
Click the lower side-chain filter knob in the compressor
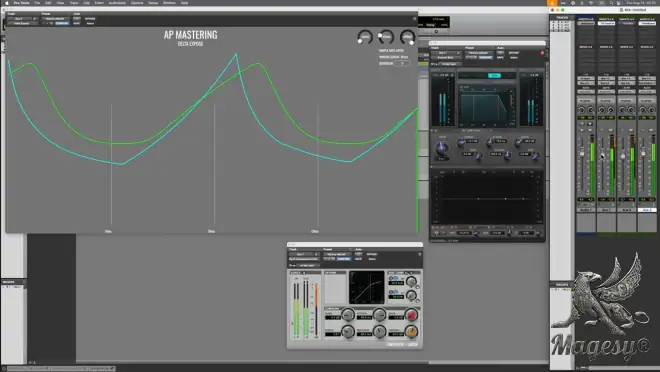click(411, 295)
